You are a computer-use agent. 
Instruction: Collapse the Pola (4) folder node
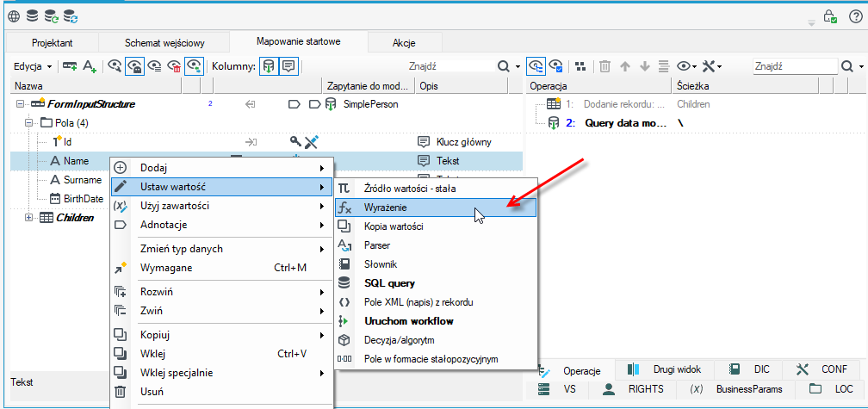(29, 122)
